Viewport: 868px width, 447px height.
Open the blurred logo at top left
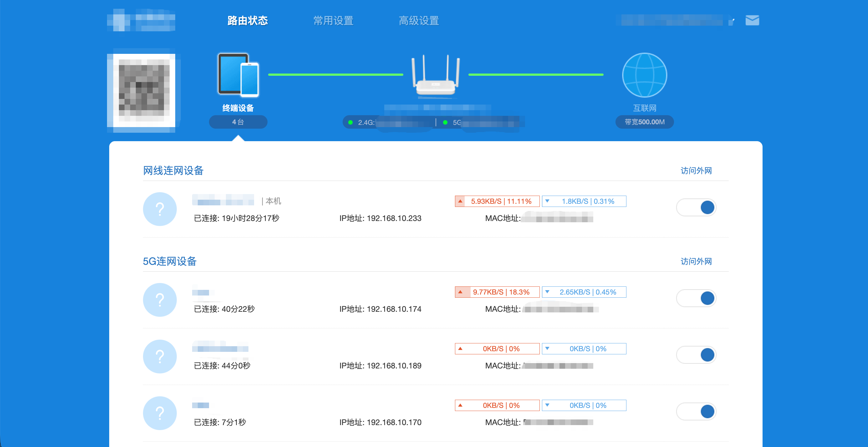pyautogui.click(x=141, y=20)
